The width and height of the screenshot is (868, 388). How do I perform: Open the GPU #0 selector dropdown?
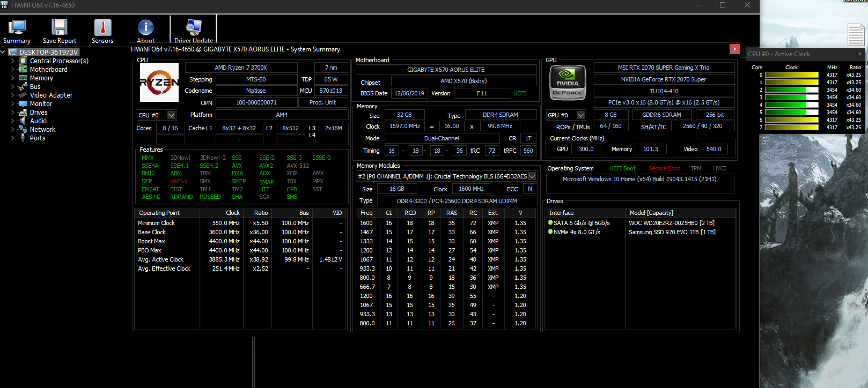pos(580,115)
